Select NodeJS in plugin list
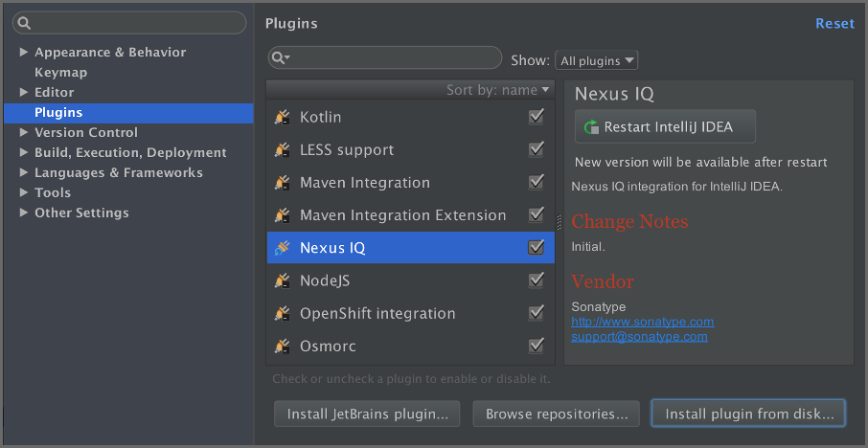 point(410,281)
